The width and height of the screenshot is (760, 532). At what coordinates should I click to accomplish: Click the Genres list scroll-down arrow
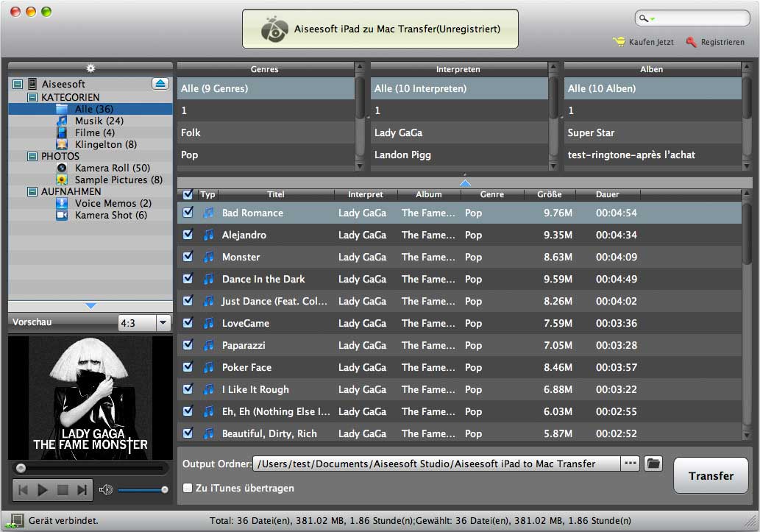coord(360,166)
